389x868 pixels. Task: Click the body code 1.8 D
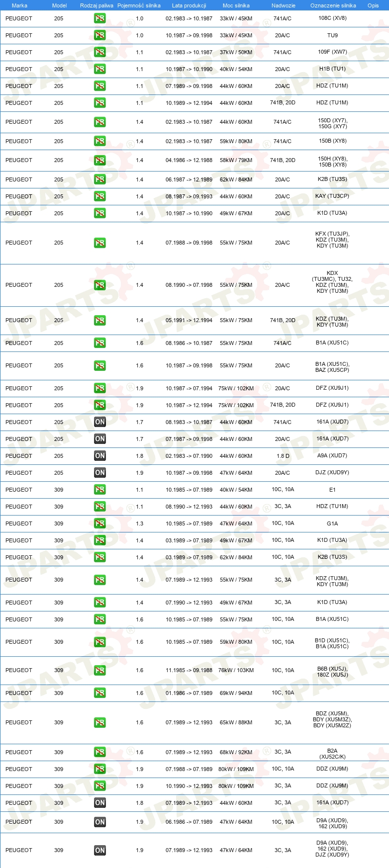click(x=283, y=456)
